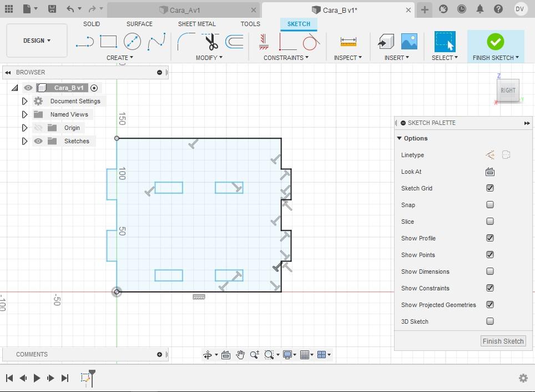535x392 pixels.
Task: Show the hidden Origin folder
Action: [x=38, y=128]
